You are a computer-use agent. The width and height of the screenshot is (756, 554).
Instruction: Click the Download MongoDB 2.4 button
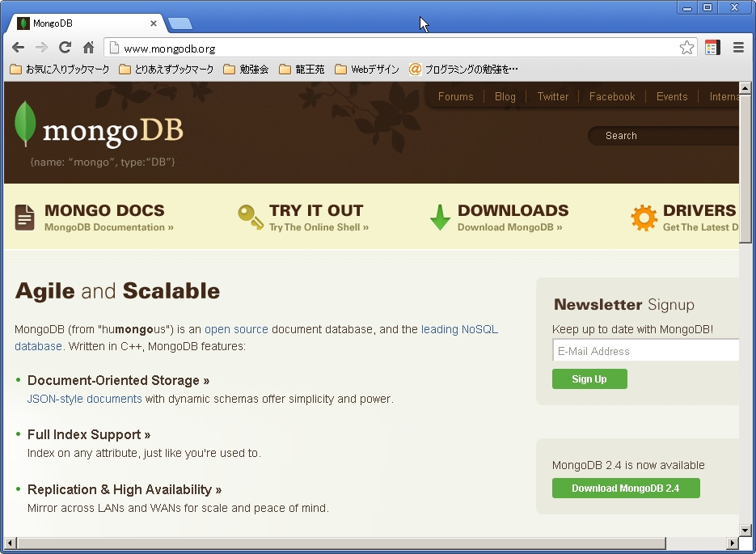(x=626, y=488)
